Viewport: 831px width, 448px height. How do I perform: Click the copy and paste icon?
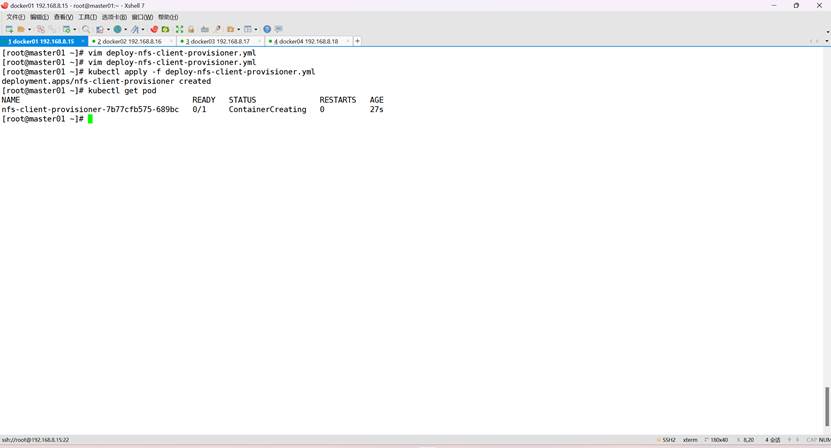tap(100, 29)
